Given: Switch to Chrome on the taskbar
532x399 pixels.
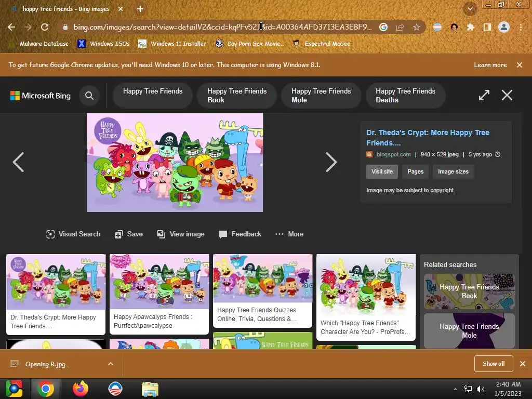Looking at the screenshot, I should coord(46,389).
